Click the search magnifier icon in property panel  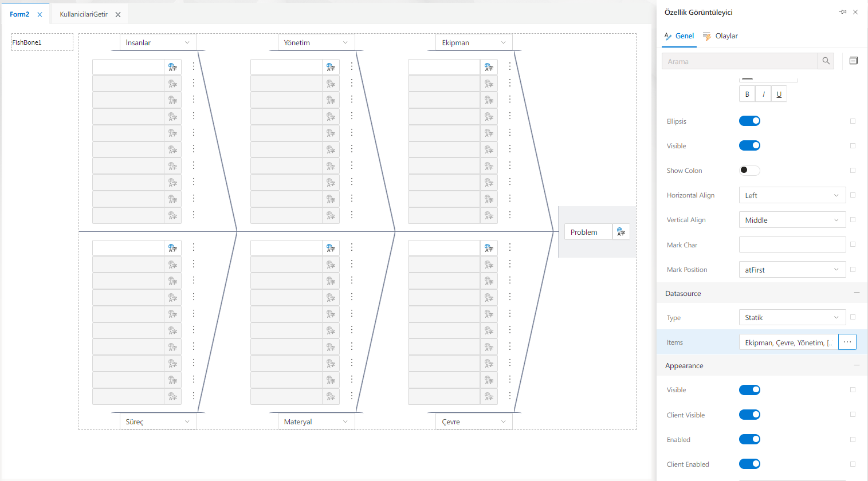coord(826,61)
